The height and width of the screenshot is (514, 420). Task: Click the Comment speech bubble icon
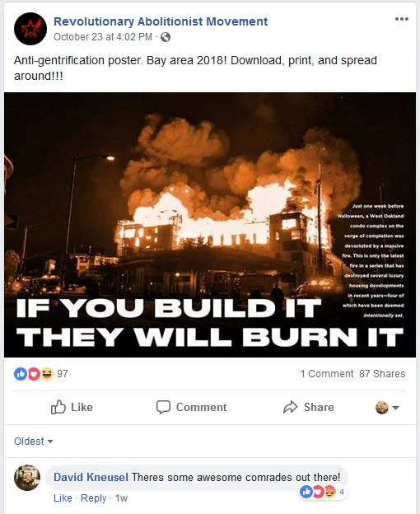(163, 407)
